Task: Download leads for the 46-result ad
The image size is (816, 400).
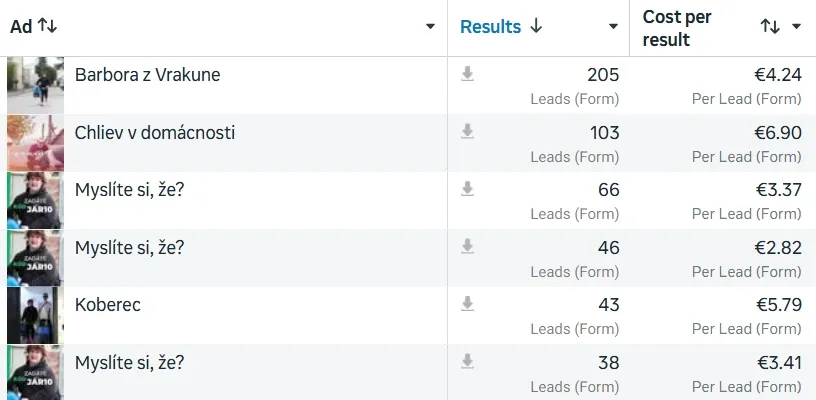Action: tap(467, 247)
